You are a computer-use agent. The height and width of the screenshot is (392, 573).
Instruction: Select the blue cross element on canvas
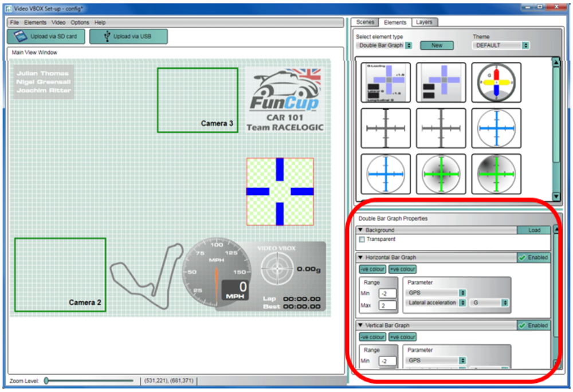[x=280, y=191]
